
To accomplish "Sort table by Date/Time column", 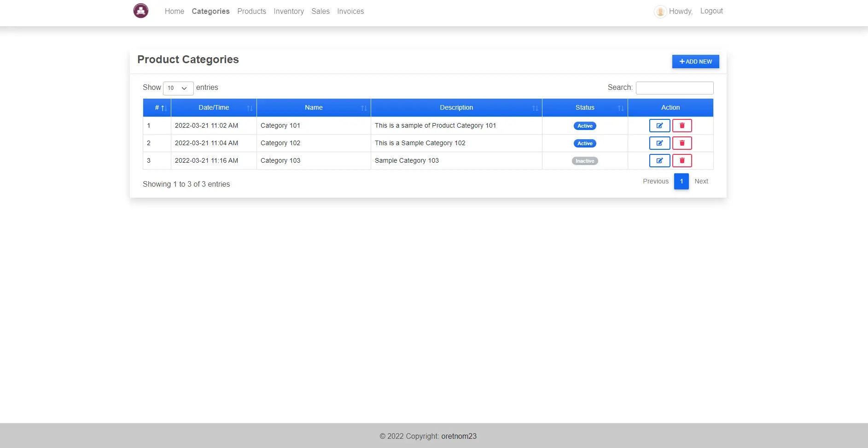I will coord(214,107).
